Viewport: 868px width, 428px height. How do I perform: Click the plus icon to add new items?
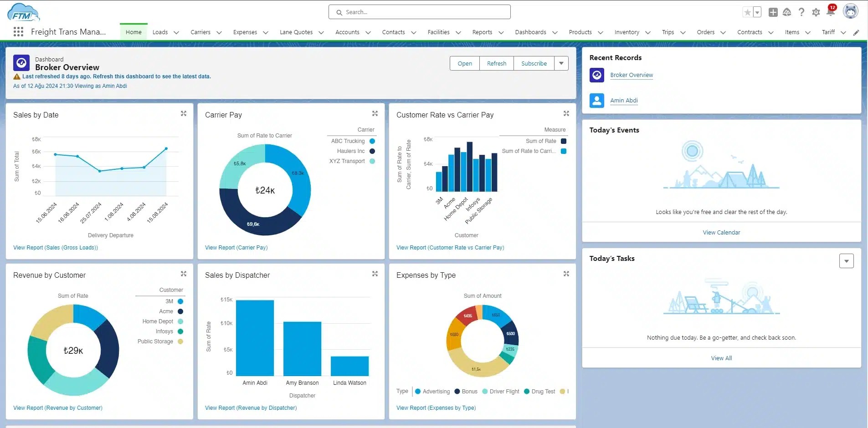(x=773, y=12)
